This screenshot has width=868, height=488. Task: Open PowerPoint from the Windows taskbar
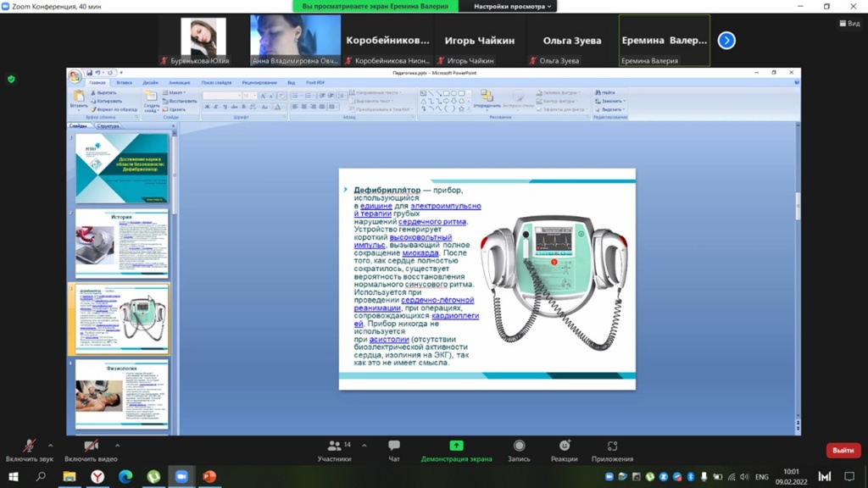[x=209, y=477]
